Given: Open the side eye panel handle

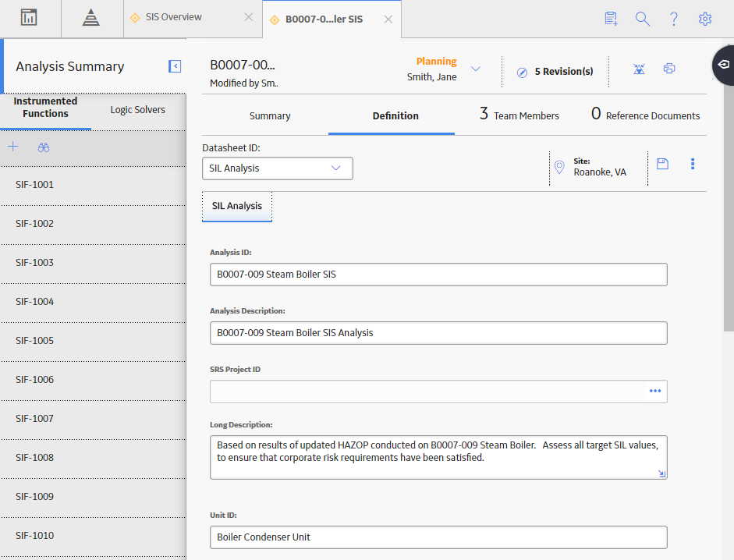Looking at the screenshot, I should click(724, 65).
